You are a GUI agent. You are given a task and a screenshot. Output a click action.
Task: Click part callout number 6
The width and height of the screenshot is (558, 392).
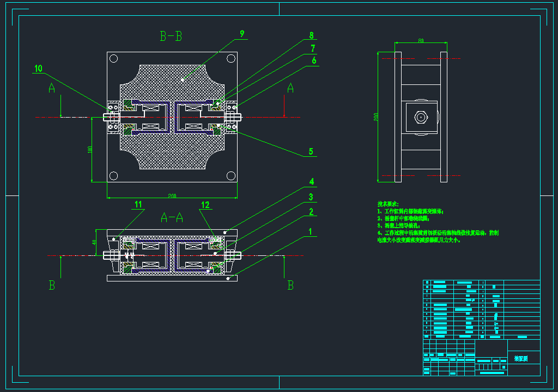tap(314, 60)
